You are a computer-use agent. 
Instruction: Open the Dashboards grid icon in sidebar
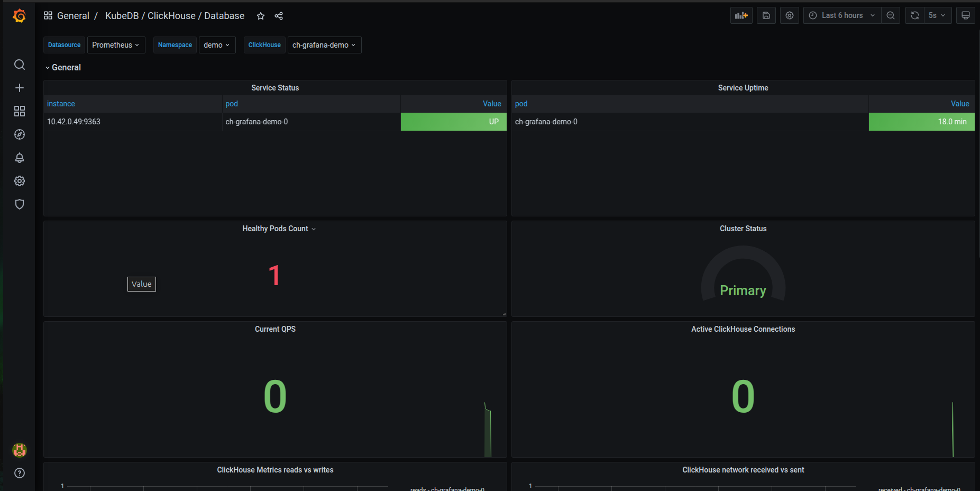coord(20,111)
